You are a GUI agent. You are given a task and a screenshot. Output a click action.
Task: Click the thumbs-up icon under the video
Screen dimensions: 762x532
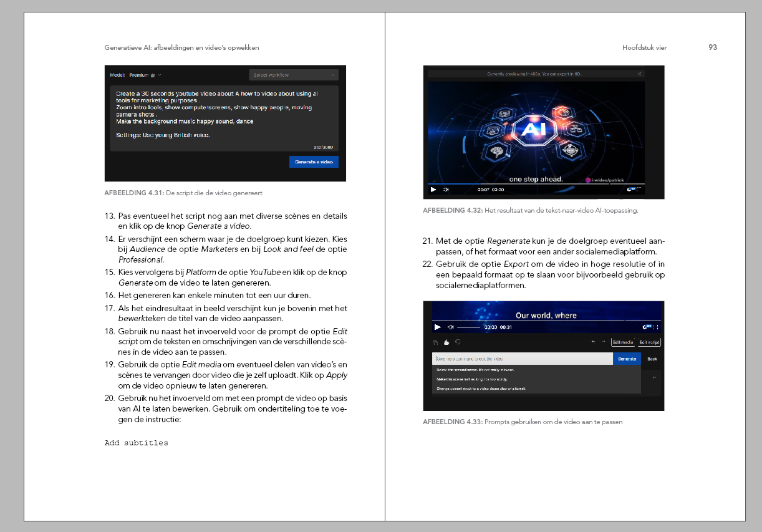pyautogui.click(x=446, y=342)
